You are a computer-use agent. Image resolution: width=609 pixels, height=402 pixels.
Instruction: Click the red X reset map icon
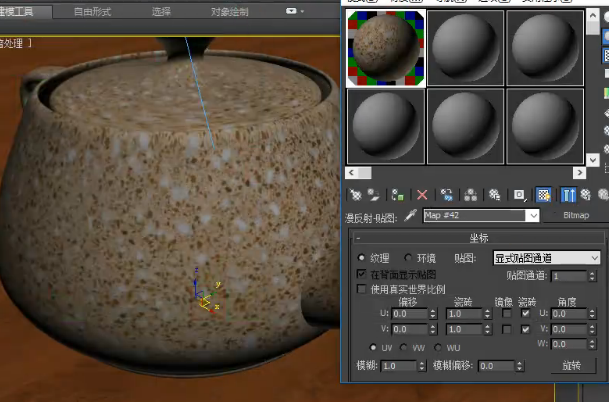[422, 195]
